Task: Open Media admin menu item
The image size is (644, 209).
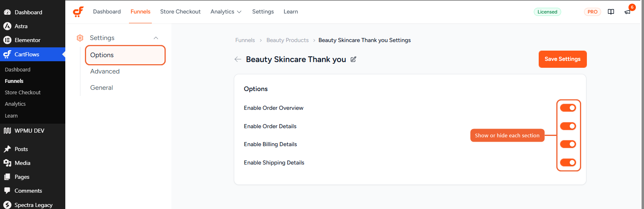Action: [x=33, y=163]
